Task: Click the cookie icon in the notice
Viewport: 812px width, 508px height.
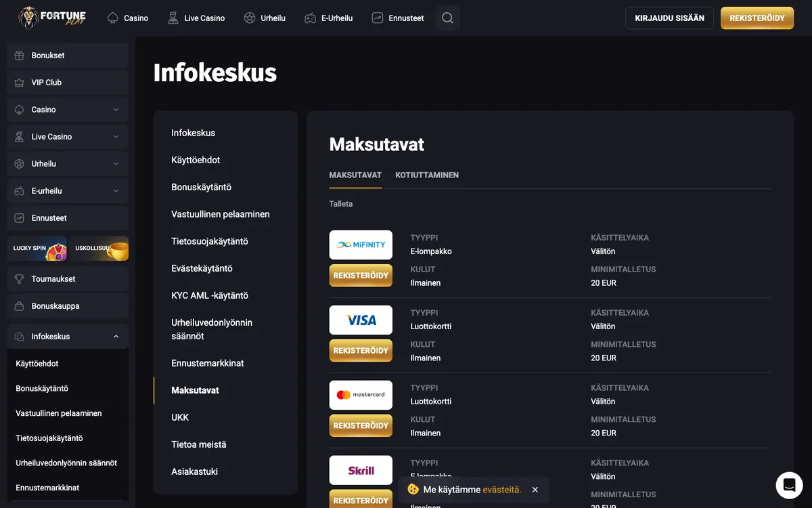Action: tap(413, 489)
